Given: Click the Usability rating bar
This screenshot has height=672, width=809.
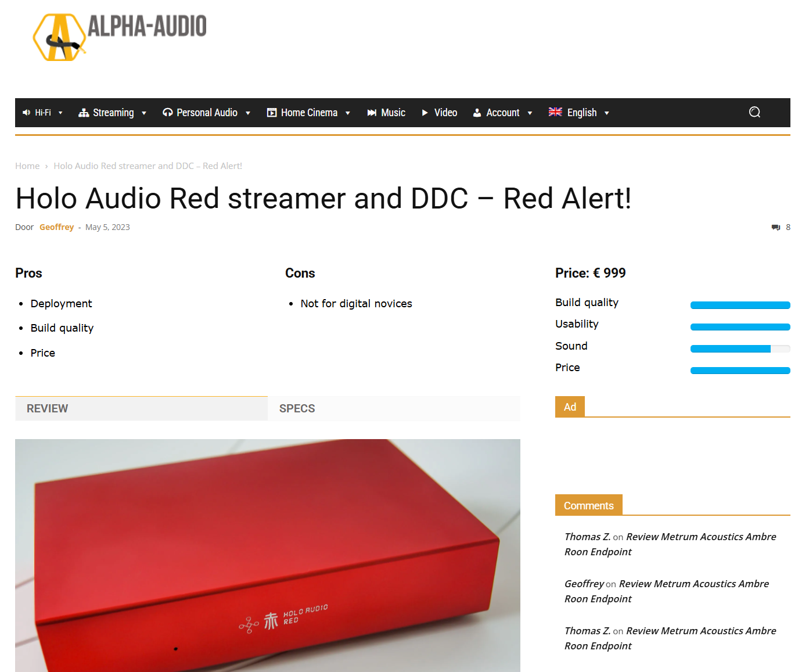Looking at the screenshot, I should coord(740,327).
